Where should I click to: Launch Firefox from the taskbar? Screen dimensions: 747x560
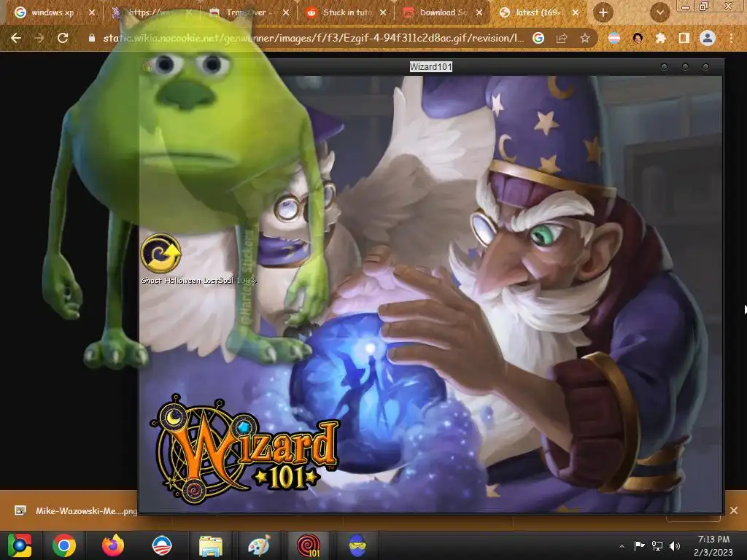pos(113,545)
